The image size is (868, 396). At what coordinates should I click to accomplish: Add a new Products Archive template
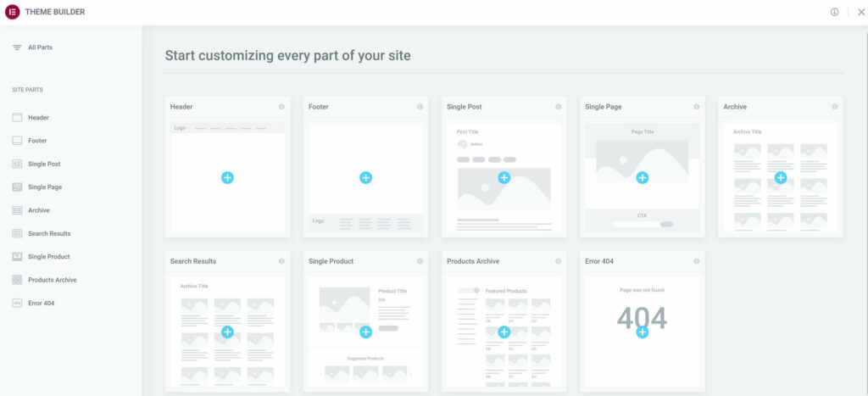pyautogui.click(x=504, y=332)
